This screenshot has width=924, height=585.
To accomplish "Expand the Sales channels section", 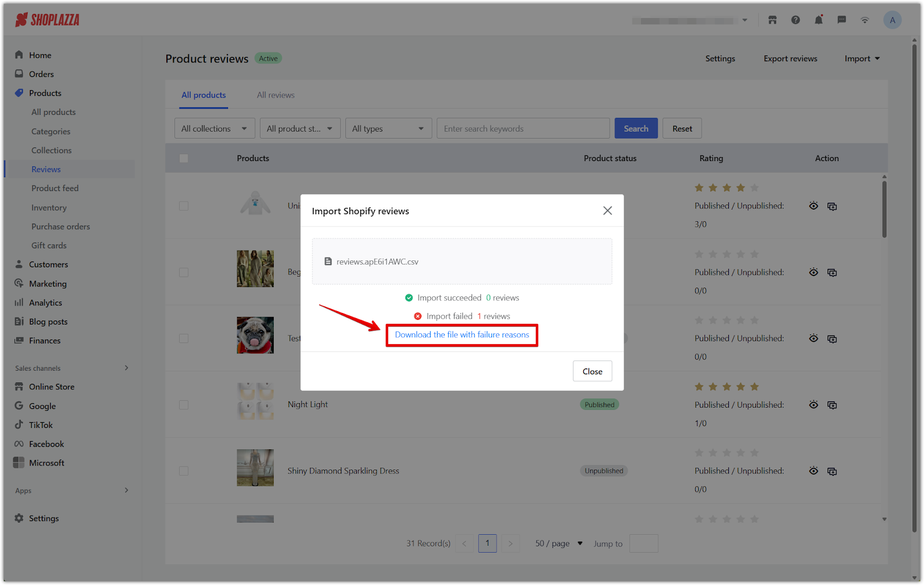I will pos(126,368).
